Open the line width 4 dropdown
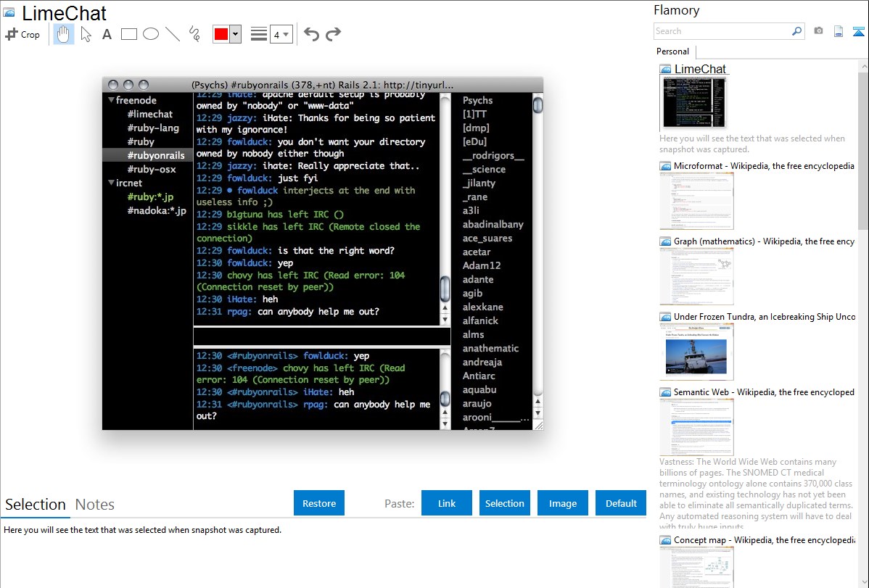 (x=281, y=35)
